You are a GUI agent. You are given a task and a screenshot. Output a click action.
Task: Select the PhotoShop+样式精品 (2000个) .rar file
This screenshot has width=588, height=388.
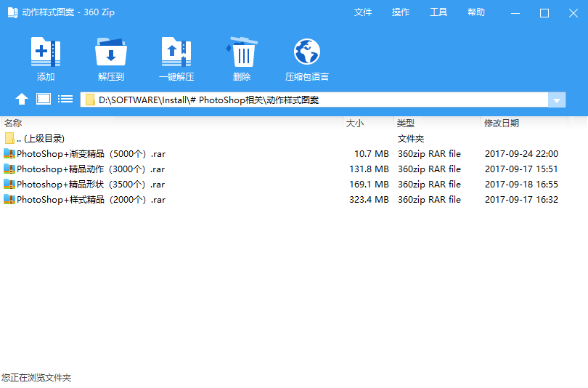pos(90,200)
